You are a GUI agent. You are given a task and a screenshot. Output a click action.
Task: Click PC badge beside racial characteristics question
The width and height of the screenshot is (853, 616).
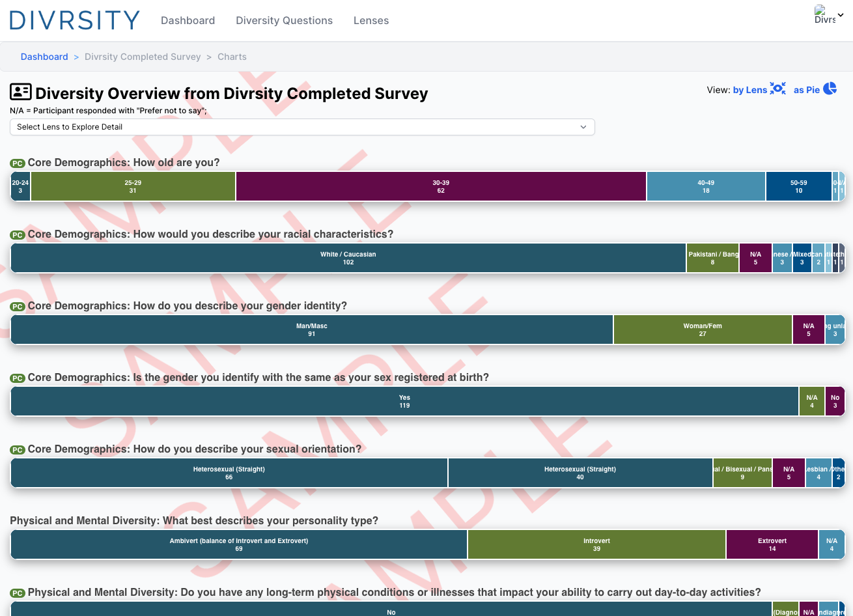pyautogui.click(x=18, y=235)
